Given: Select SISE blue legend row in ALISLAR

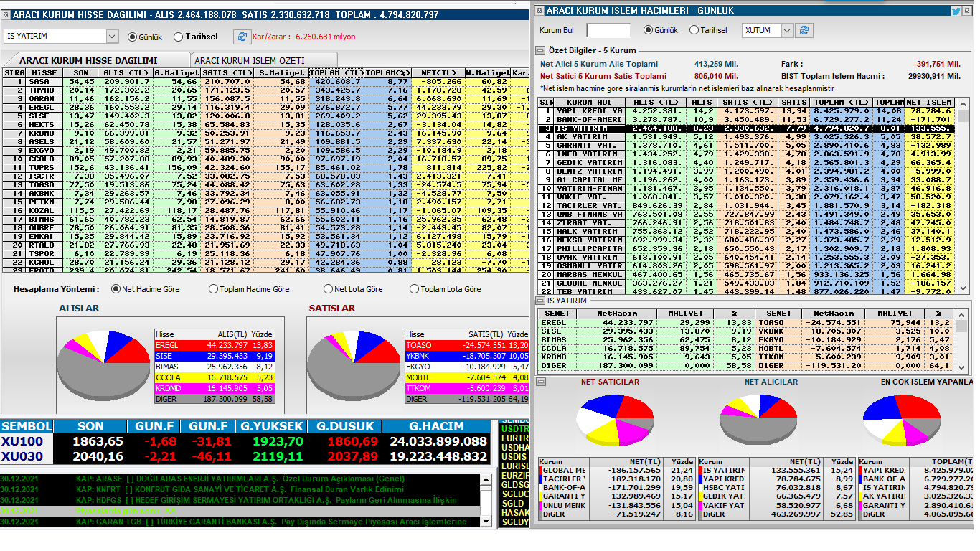Looking at the screenshot, I should [215, 356].
